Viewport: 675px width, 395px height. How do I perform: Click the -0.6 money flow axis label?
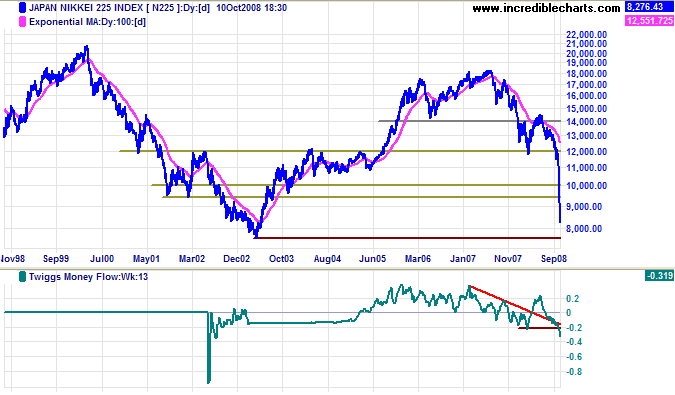pyautogui.click(x=573, y=357)
